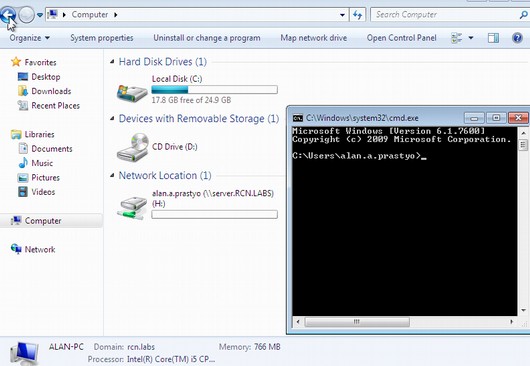Open the Organize dropdown menu
The image size is (530, 366).
30,38
